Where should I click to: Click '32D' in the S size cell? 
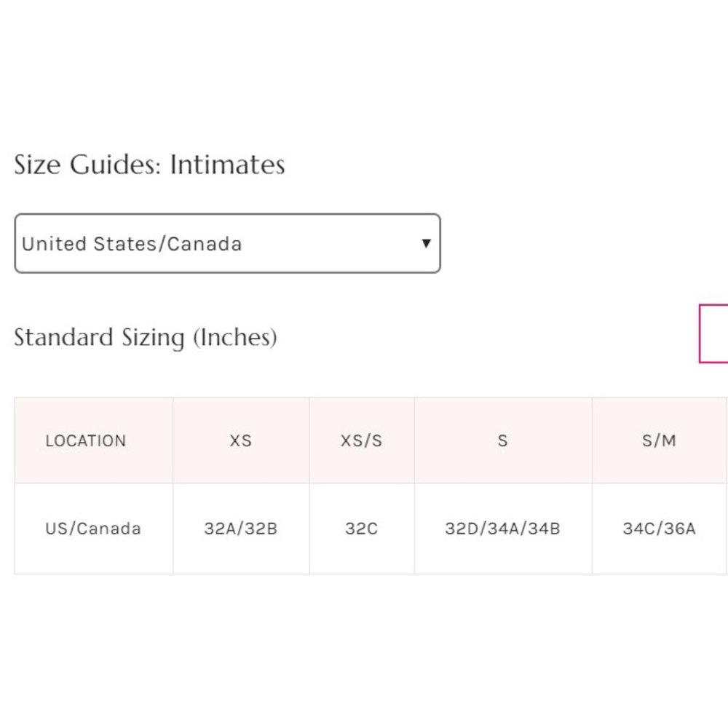pyautogui.click(x=461, y=529)
